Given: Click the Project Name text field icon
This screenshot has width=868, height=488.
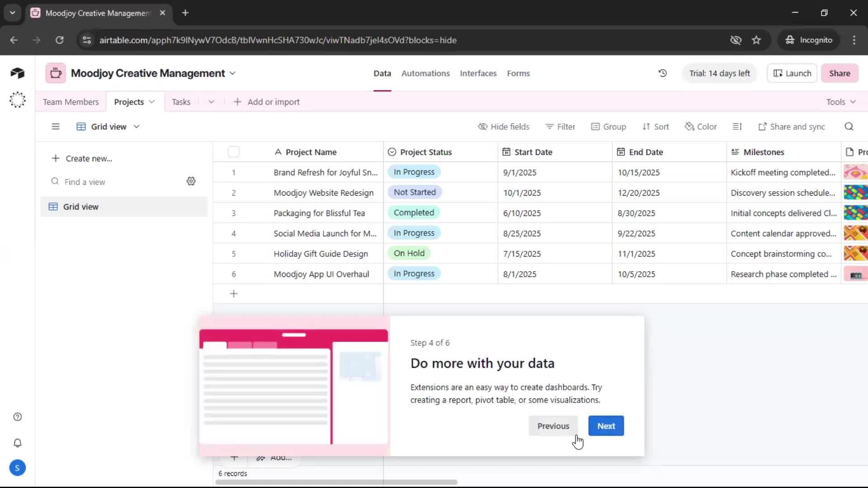Looking at the screenshot, I should coord(278,152).
